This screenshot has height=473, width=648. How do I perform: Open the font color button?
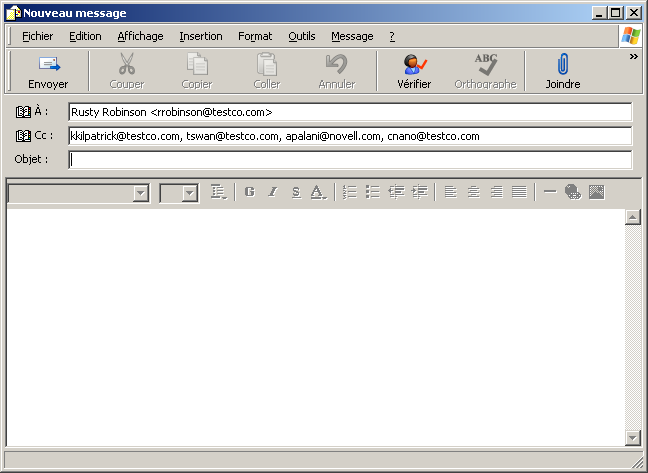[319, 192]
